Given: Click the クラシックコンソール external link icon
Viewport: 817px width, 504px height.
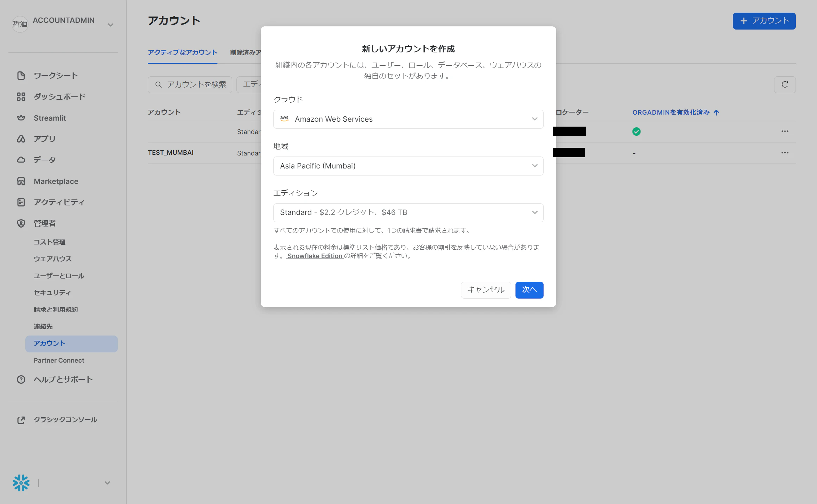Looking at the screenshot, I should 21,420.
